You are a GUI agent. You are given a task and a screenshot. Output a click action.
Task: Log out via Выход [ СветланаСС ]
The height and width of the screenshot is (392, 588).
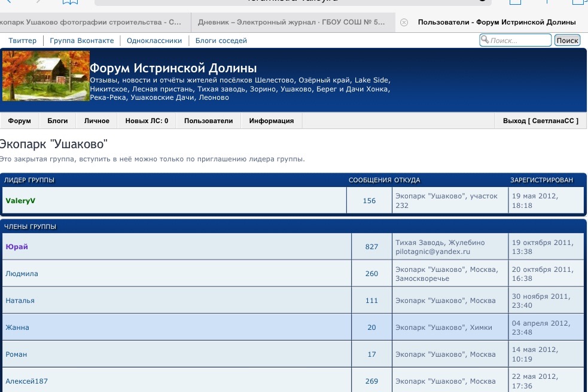(541, 121)
